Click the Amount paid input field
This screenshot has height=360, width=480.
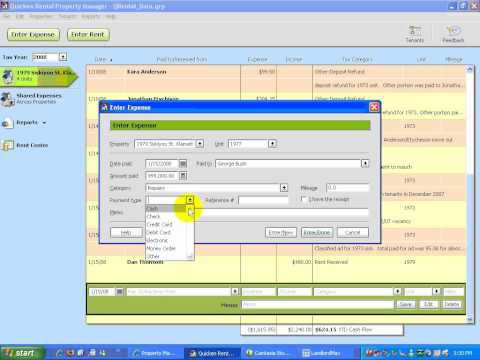pyautogui.click(x=162, y=176)
